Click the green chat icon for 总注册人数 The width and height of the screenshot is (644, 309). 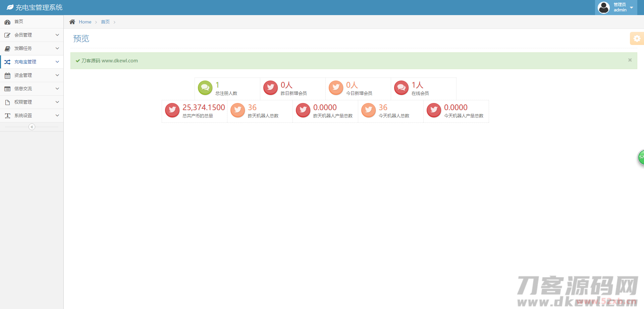click(x=205, y=88)
